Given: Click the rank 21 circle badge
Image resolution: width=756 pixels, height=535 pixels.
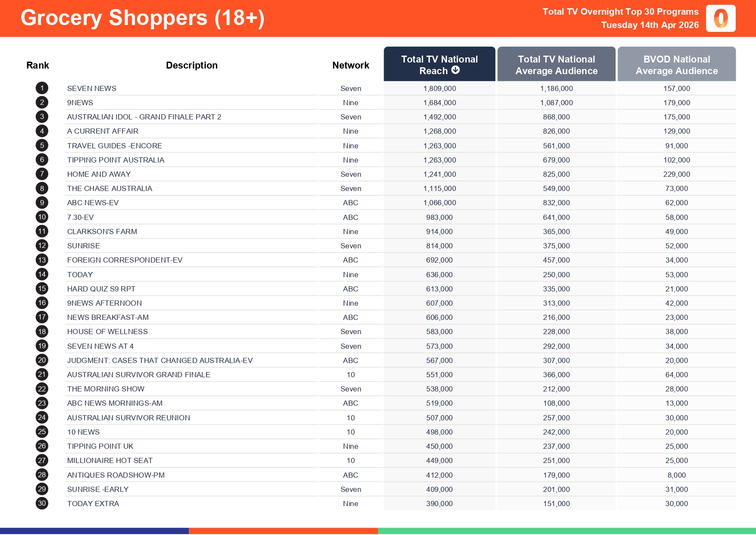Looking at the screenshot, I should pos(42,375).
